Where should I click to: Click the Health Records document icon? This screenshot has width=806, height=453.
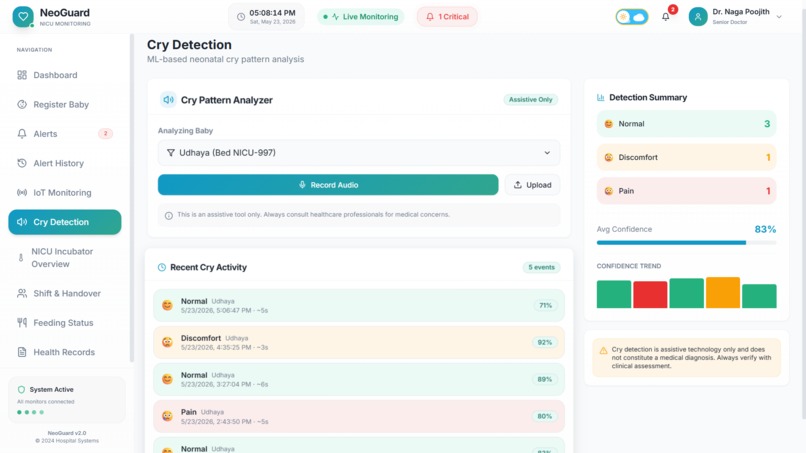[x=22, y=352]
